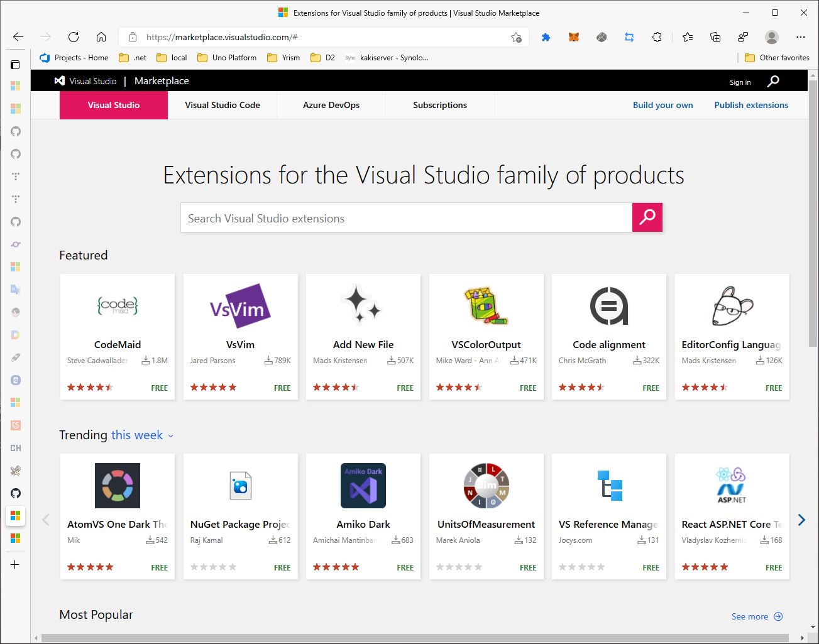This screenshot has width=819, height=644.
Task: Open MetaMask fox extension icon
Action: [574, 37]
